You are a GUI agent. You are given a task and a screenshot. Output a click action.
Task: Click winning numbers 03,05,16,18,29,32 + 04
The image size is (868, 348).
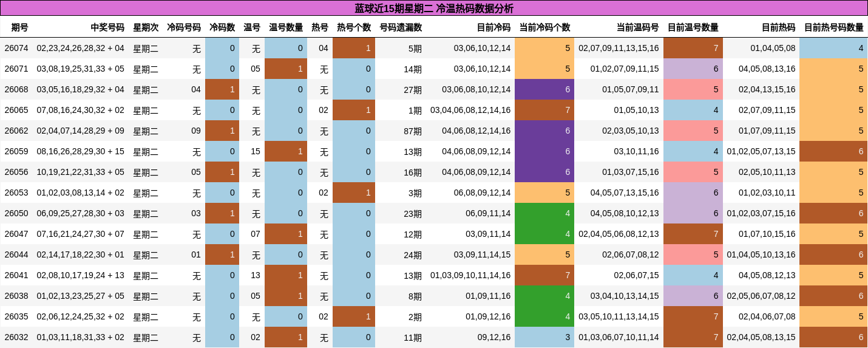click(x=81, y=89)
